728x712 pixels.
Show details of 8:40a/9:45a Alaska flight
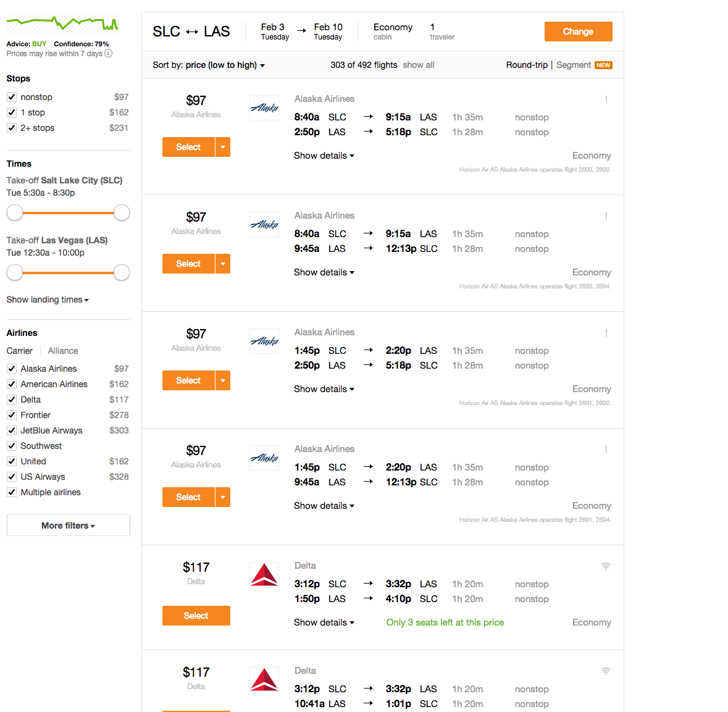(324, 272)
